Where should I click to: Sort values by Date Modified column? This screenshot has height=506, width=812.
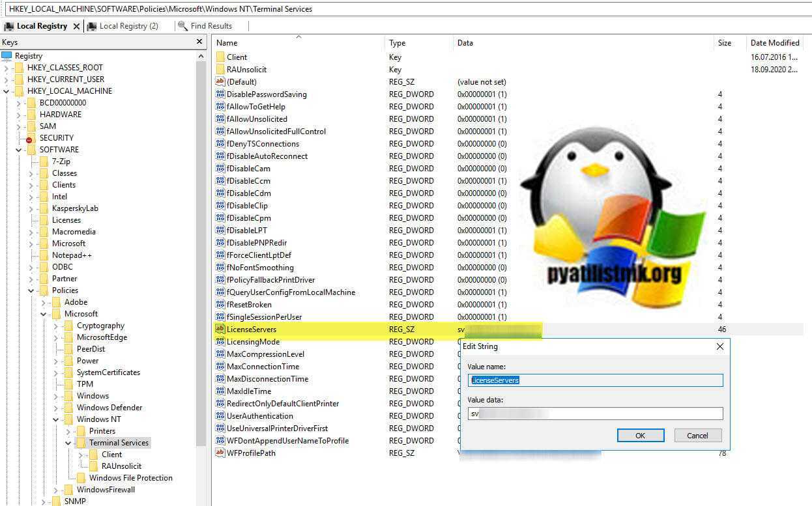[x=774, y=43]
